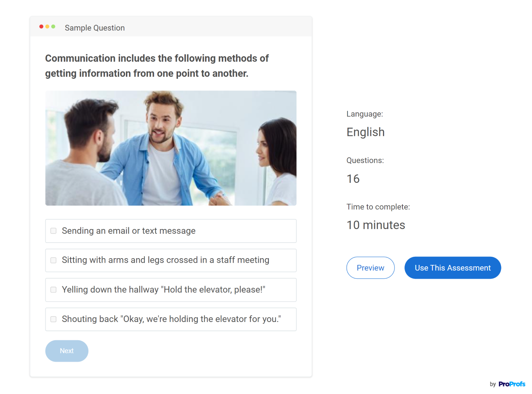The height and width of the screenshot is (394, 532).
Task: Click the question count '16'
Action: pyautogui.click(x=353, y=179)
